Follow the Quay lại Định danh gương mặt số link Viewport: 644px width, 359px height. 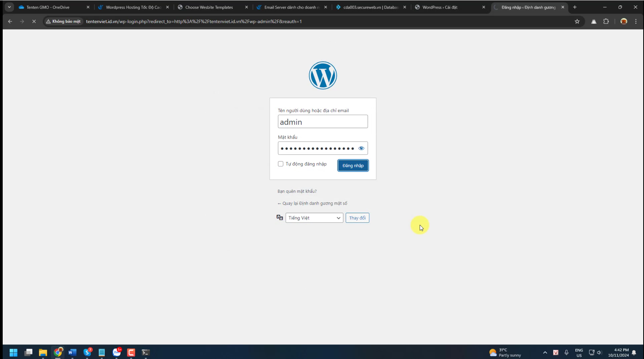[x=312, y=203]
